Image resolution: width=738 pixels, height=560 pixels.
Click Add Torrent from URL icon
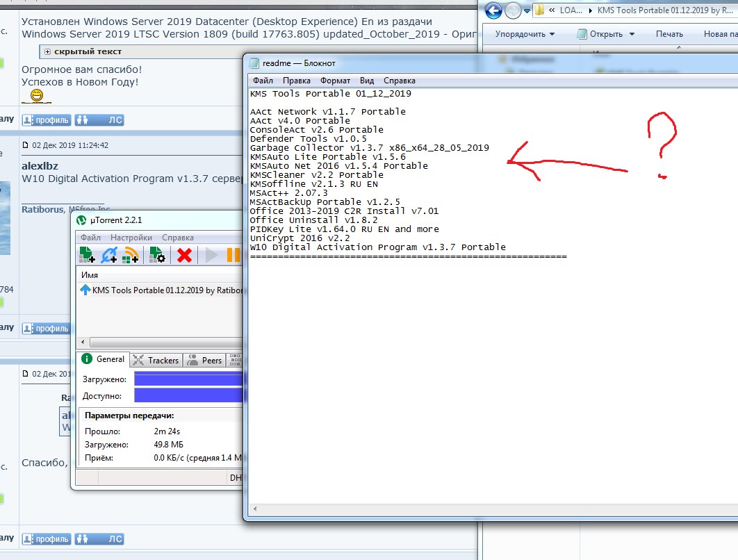[109, 254]
